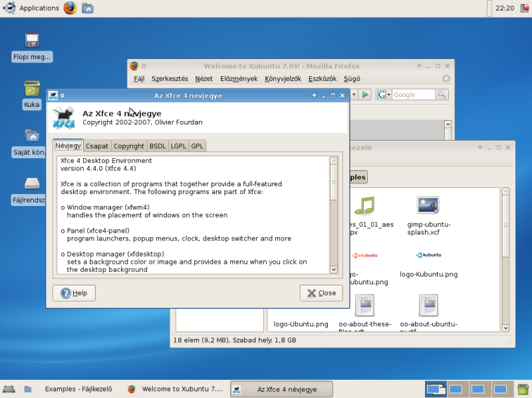Open the Flopi floppy desktop icon
Image resolution: width=532 pixels, height=398 pixels.
(31, 41)
